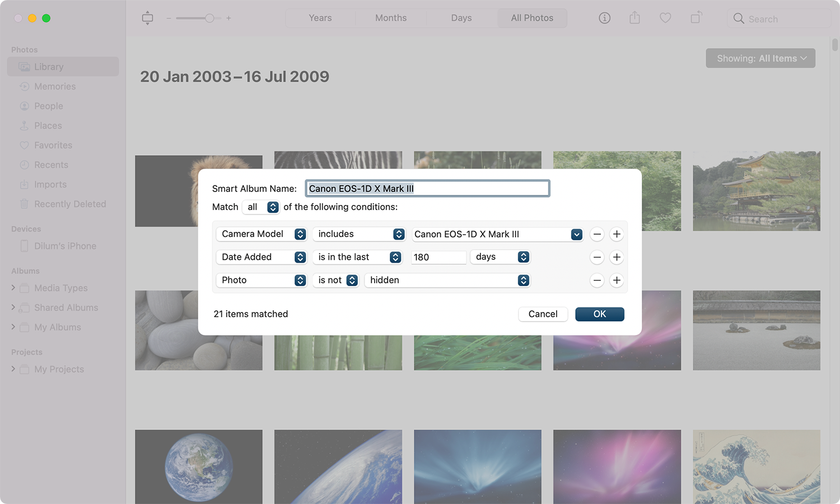Click OK to create the smart album
Screen dimensions: 840x504
pos(600,314)
